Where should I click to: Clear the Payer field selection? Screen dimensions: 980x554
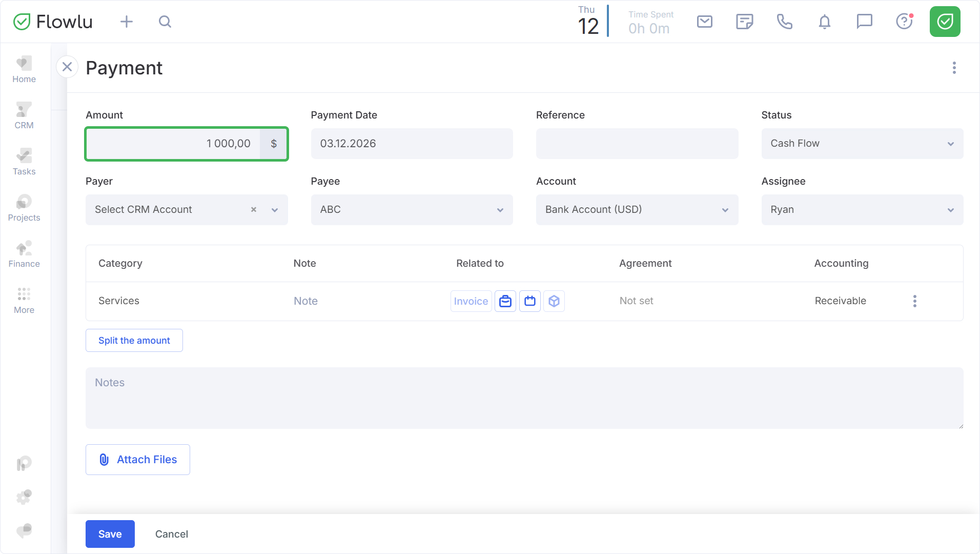pos(254,210)
